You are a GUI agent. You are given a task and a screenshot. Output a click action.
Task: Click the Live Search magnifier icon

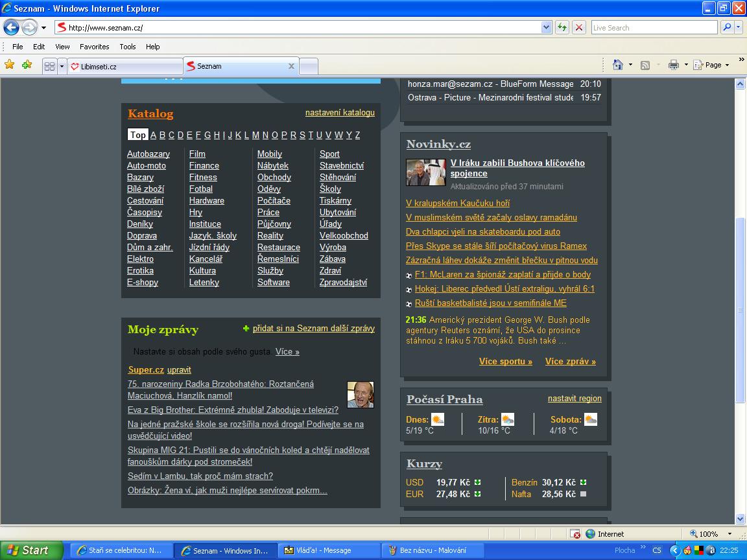727,27
